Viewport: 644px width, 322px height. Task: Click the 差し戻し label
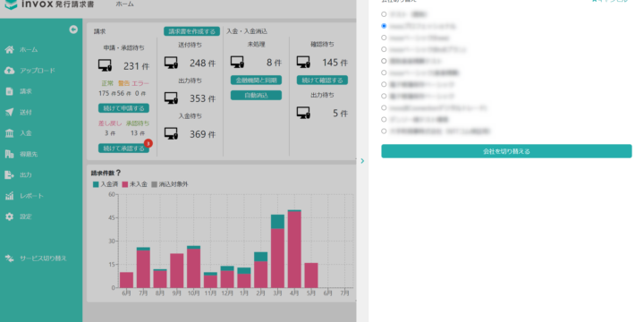[x=110, y=123]
